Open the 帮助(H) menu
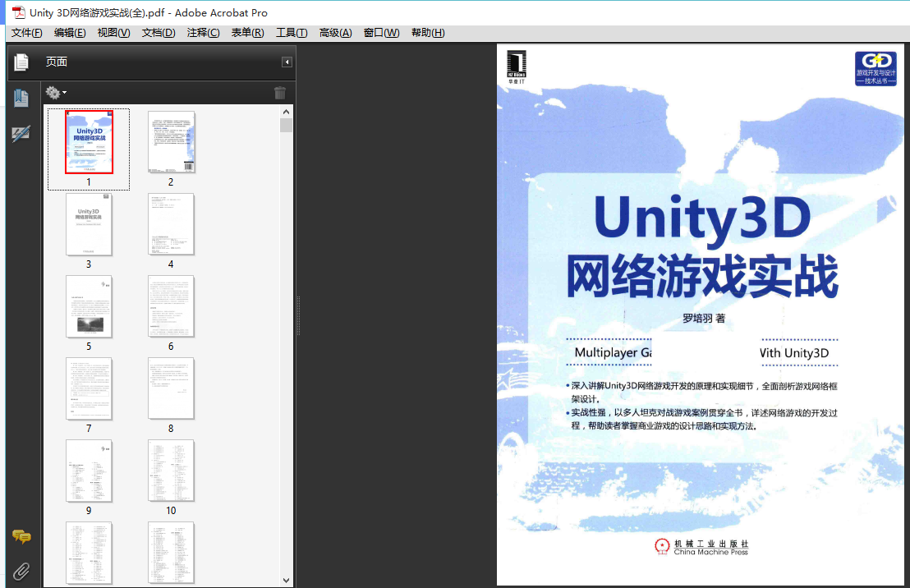The image size is (910, 588). [428, 33]
